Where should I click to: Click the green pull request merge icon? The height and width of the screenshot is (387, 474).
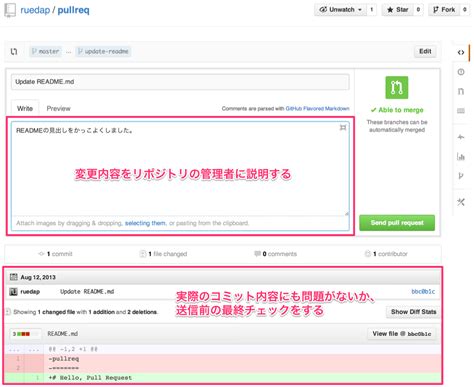397,88
